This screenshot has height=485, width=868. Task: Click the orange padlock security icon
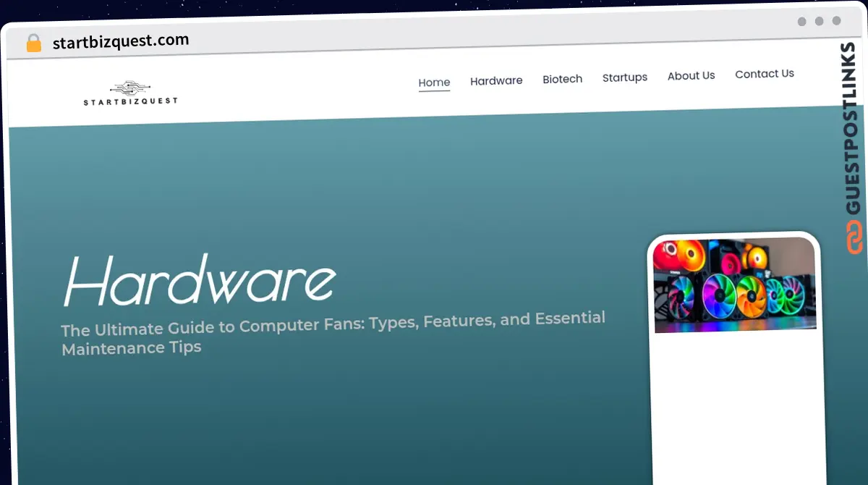[x=33, y=43]
